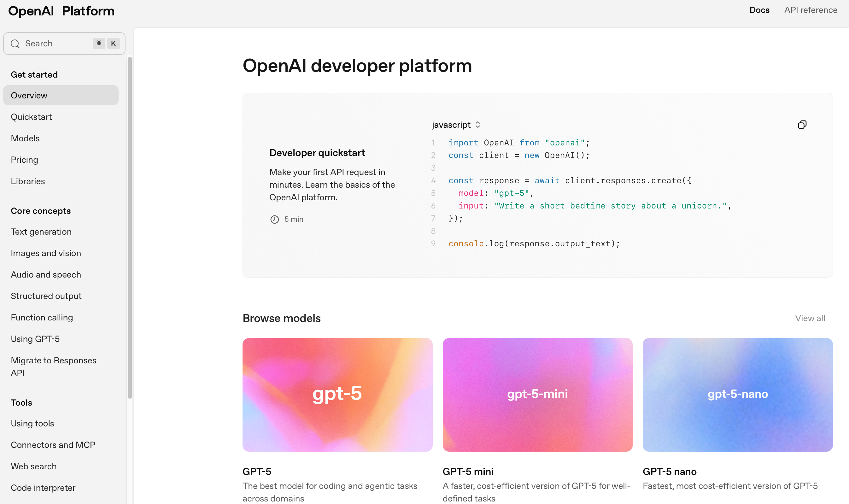The height and width of the screenshot is (504, 849).
Task: Click the clock icon beside 5 min
Action: coord(274,220)
